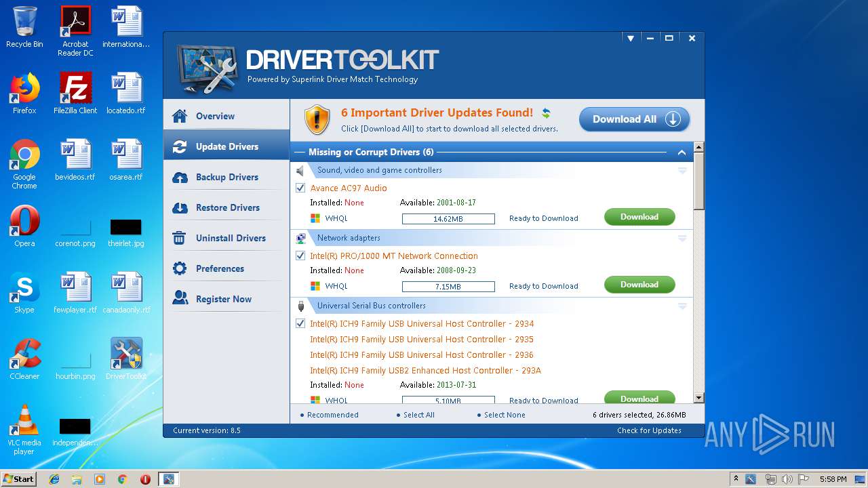The width and height of the screenshot is (868, 488).
Task: Open Internet Explorer from the taskbar
Action: (54, 479)
